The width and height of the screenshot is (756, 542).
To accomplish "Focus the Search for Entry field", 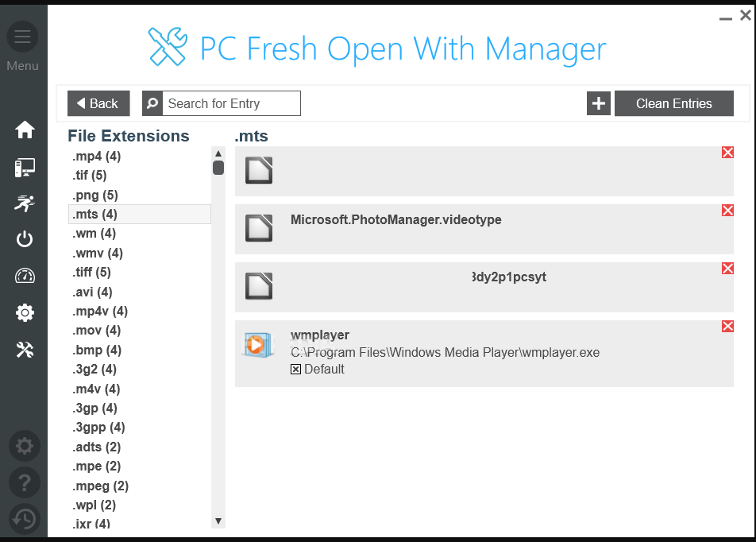I will (231, 103).
